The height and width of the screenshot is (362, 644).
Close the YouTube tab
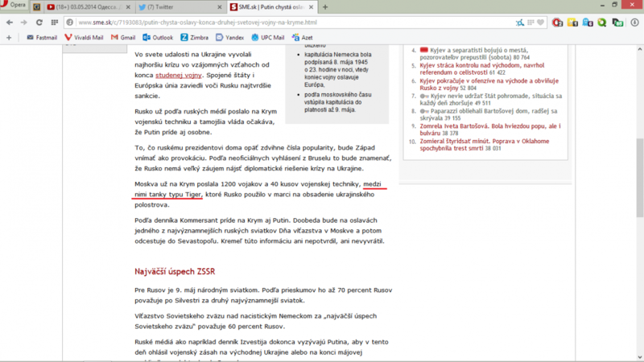(x=128, y=7)
